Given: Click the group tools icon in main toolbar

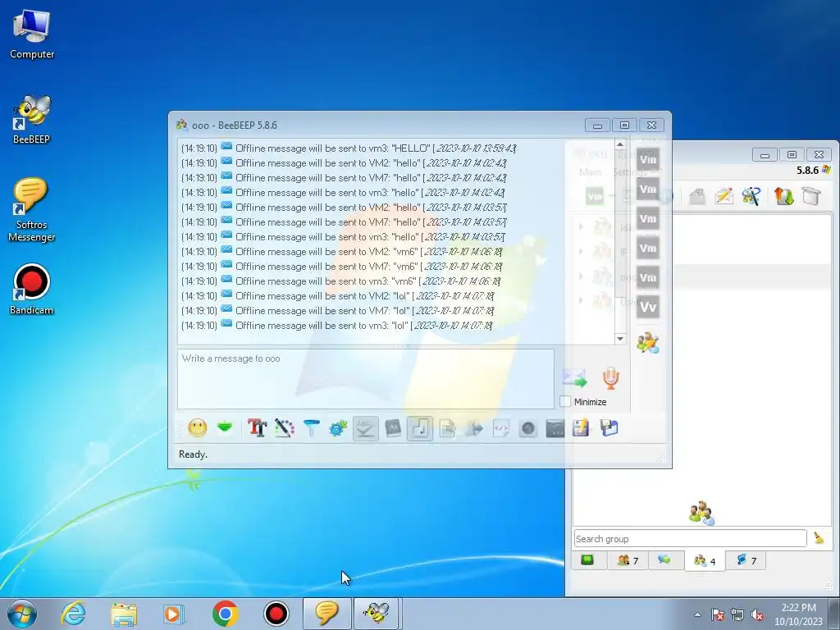Looking at the screenshot, I should click(751, 196).
